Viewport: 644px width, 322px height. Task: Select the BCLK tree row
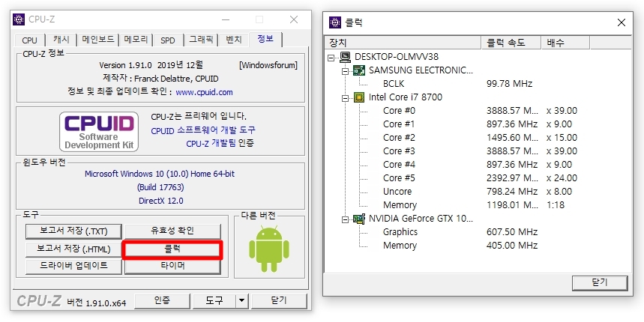(394, 84)
